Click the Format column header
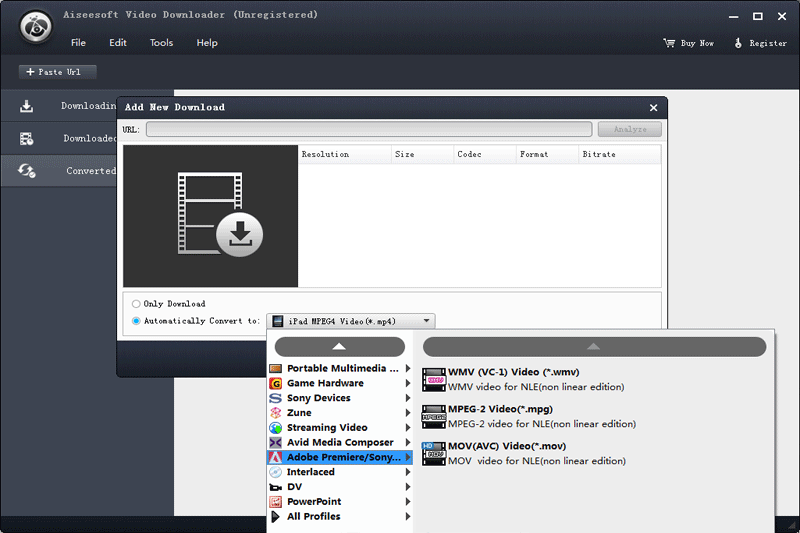 (x=547, y=154)
